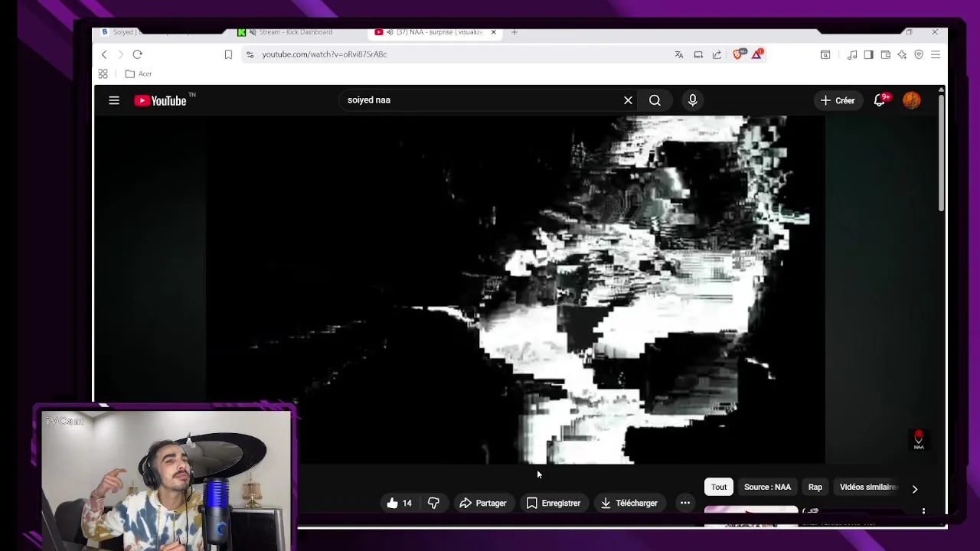The width and height of the screenshot is (980, 551).
Task: Go back with the browser back arrow
Action: (x=104, y=54)
